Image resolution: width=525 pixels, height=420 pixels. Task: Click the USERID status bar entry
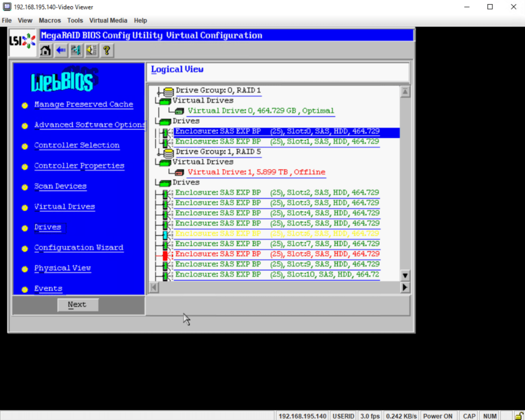coord(344,416)
